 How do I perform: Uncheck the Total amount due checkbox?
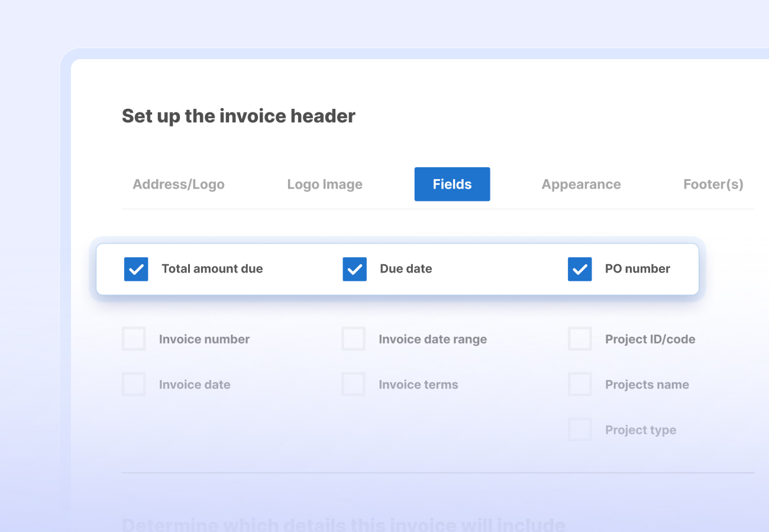136,269
